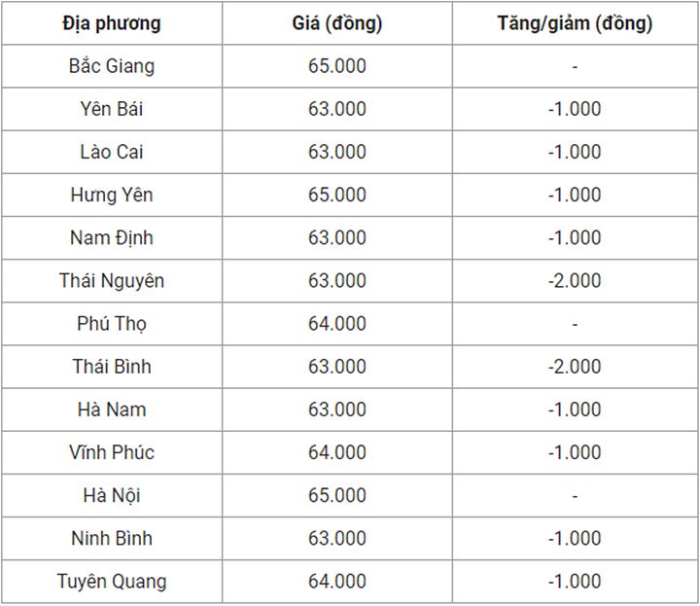Click the Lào Cai location name
Viewport: 700px width, 606px height.
112,152
